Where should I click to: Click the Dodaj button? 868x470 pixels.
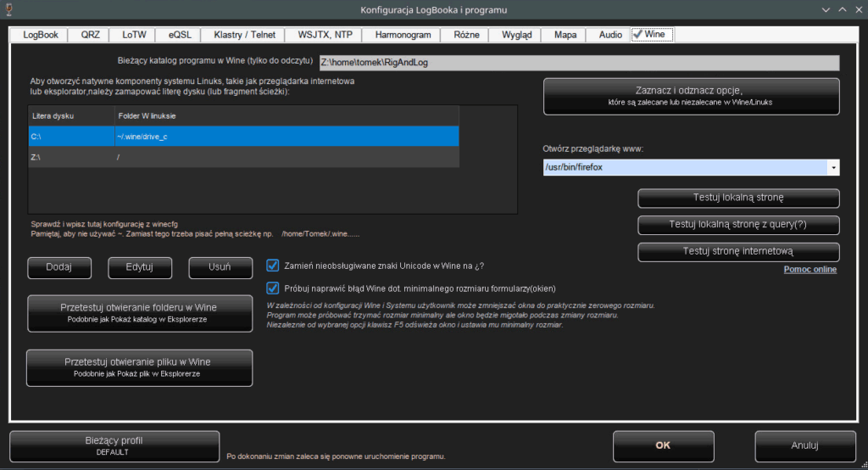(x=59, y=267)
